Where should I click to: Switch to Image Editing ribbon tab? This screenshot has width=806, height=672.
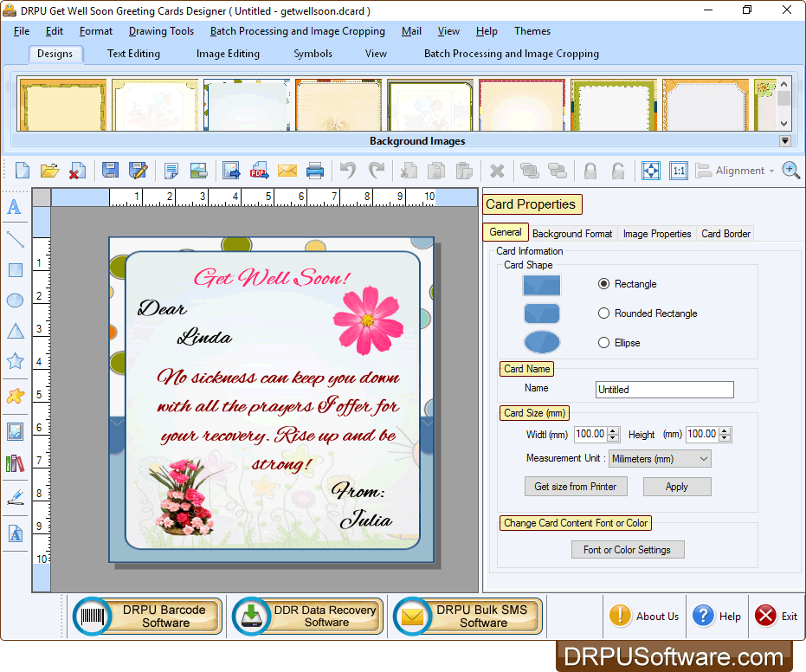point(228,54)
